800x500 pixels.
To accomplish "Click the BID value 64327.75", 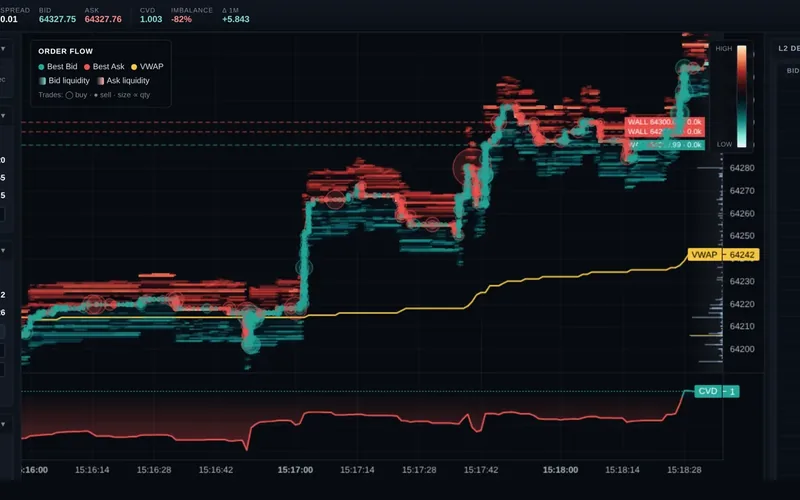I will (x=57, y=19).
